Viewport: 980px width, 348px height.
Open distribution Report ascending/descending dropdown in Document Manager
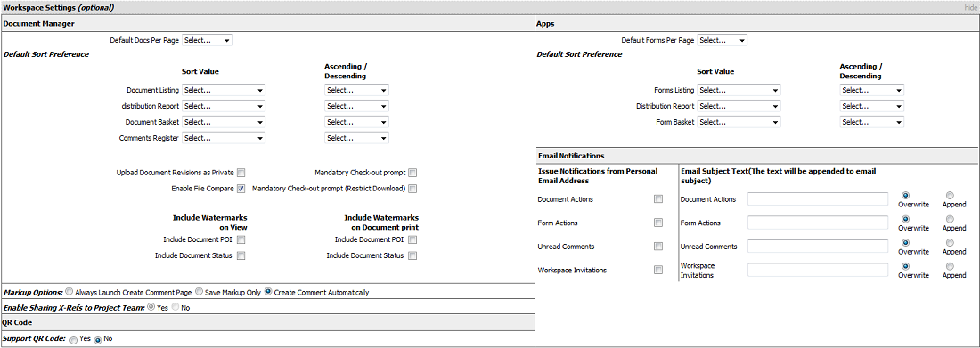coord(356,106)
